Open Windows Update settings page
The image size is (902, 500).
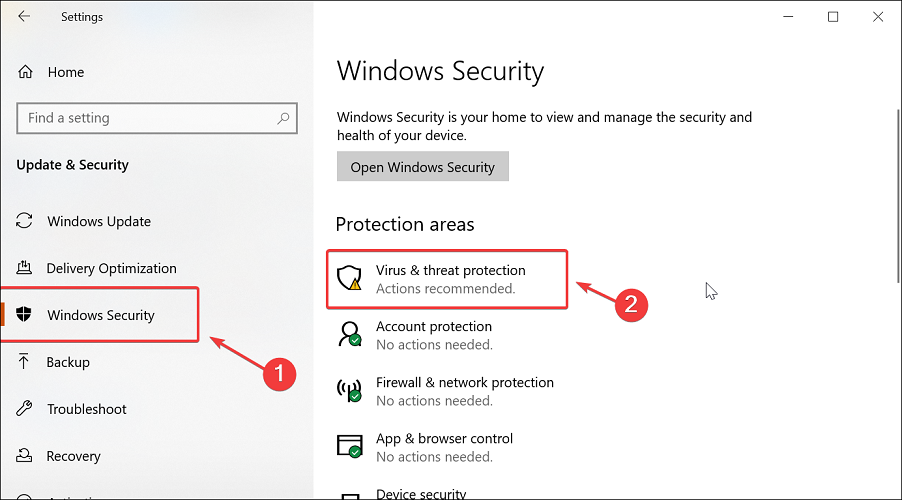99,221
